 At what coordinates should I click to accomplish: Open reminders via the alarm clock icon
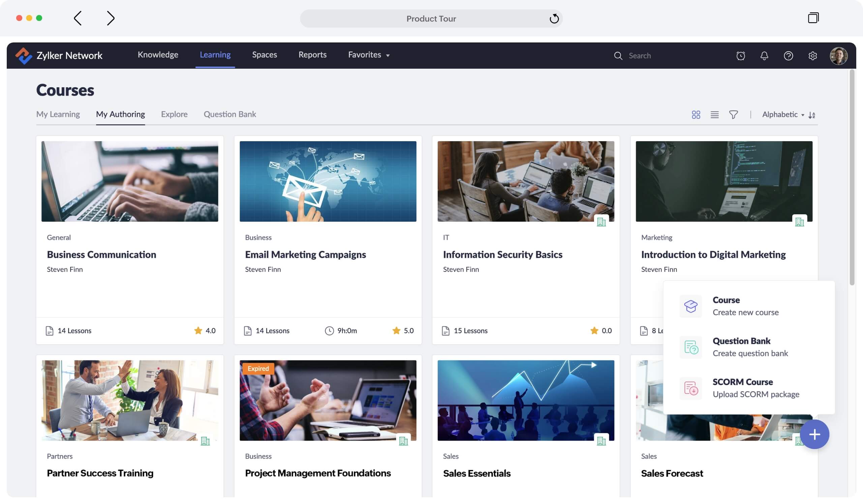coord(740,56)
